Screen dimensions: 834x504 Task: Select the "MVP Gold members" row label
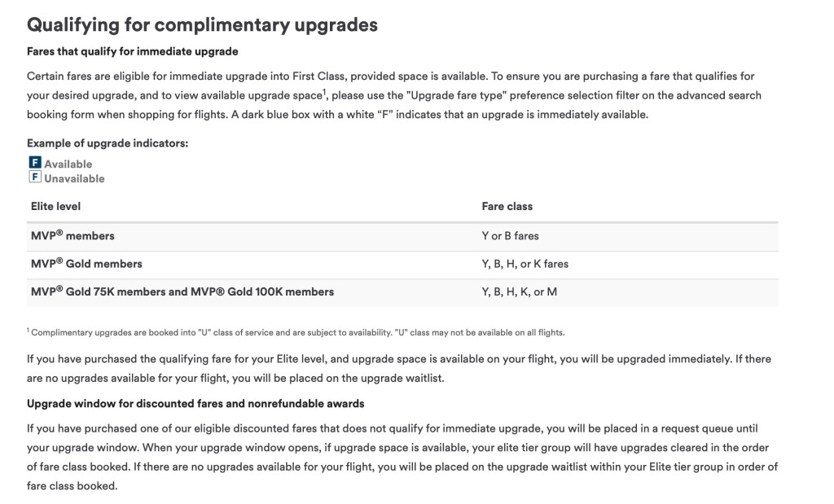(x=86, y=264)
